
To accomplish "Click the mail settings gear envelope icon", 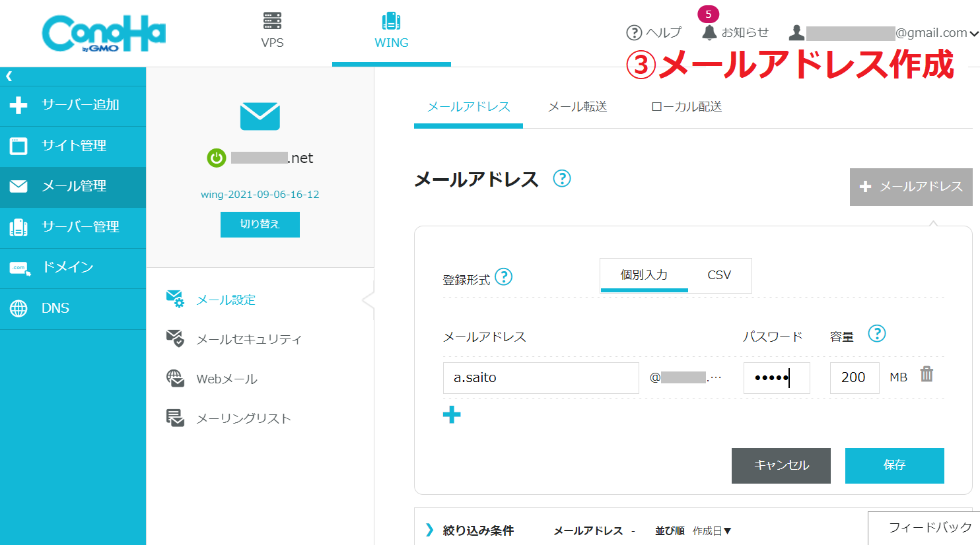I will (x=175, y=299).
